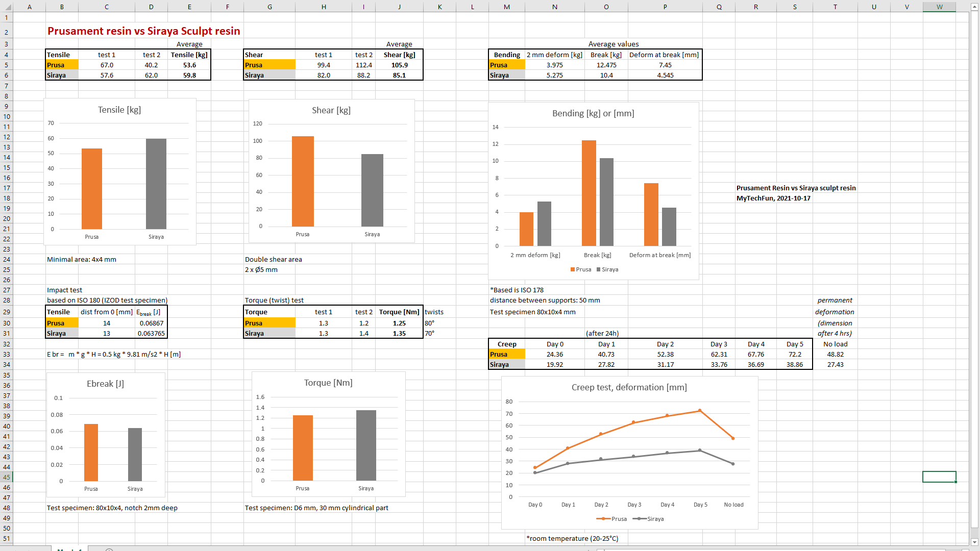Select the Siraya average tensile cell 59.8
The height and width of the screenshot is (551, 980).
[189, 75]
